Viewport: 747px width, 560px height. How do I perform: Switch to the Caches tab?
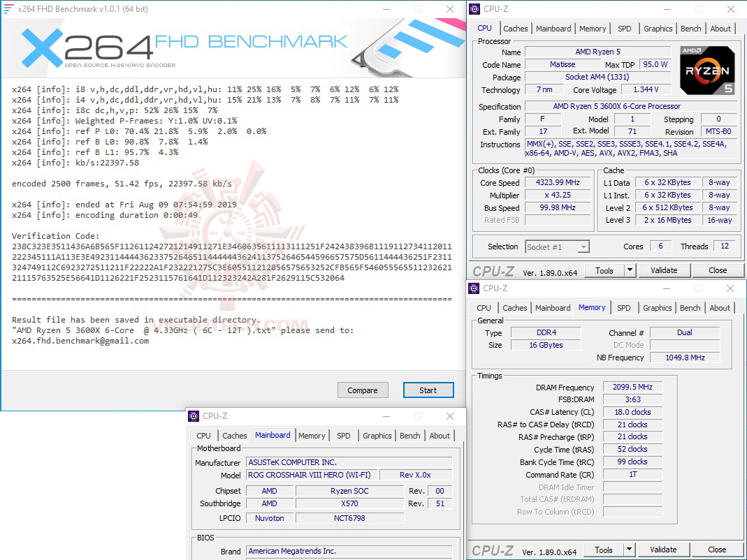pos(515,28)
